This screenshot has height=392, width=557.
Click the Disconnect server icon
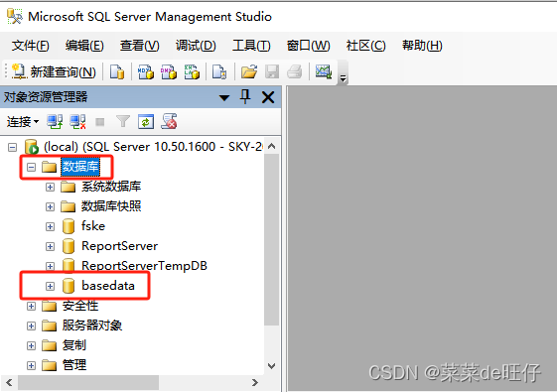click(77, 122)
